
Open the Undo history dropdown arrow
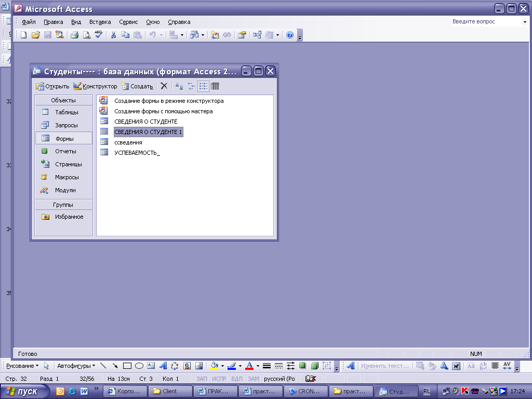click(x=161, y=35)
